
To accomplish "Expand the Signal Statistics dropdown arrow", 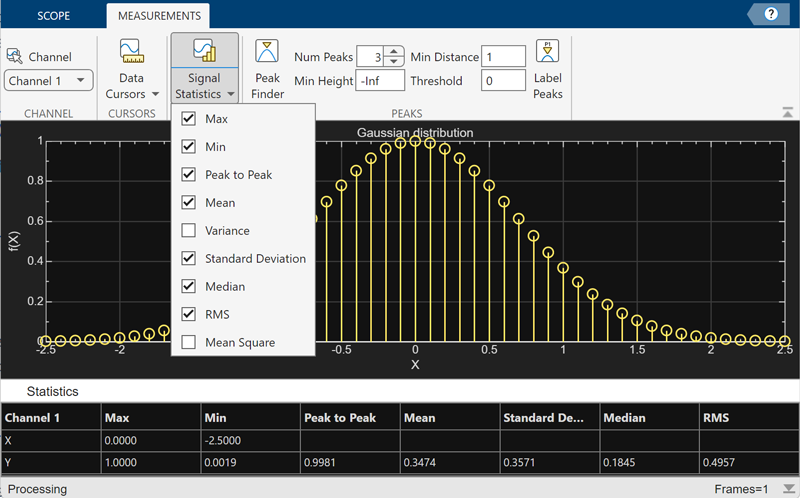I will (x=230, y=95).
